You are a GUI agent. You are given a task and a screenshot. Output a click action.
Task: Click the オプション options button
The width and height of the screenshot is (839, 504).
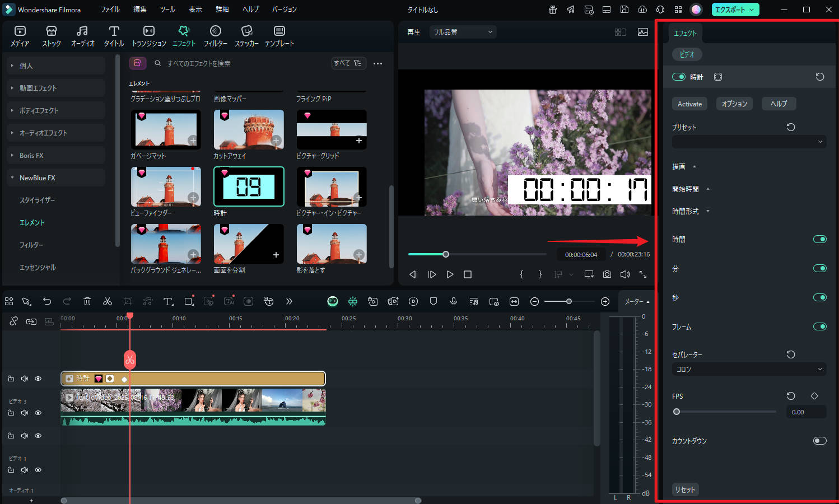click(x=734, y=104)
